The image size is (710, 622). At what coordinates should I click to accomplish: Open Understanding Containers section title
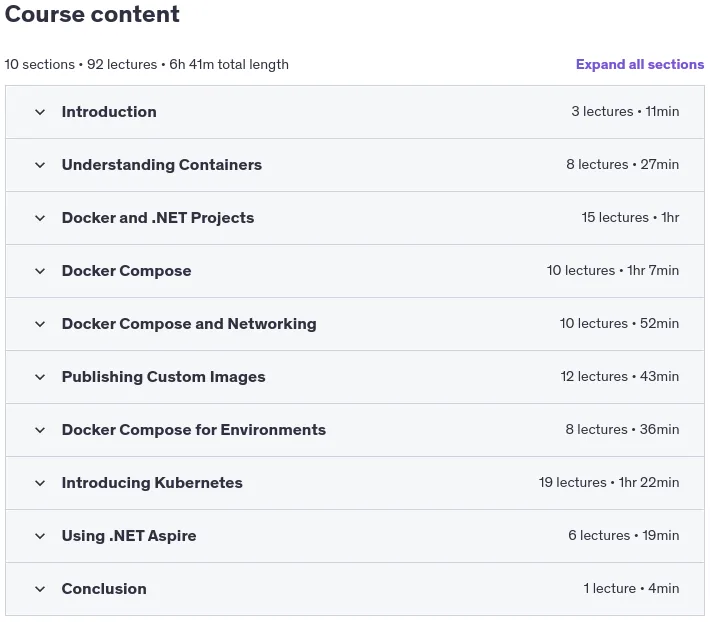[162, 165]
